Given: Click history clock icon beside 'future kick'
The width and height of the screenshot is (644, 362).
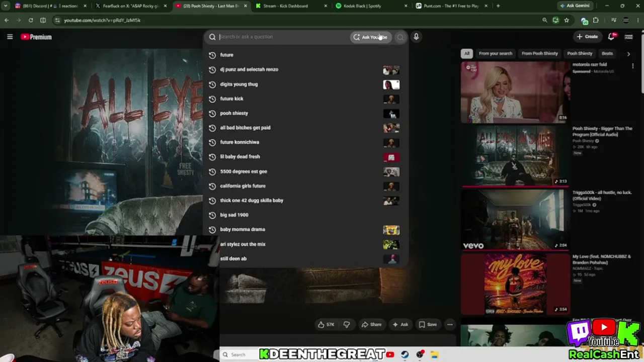Looking at the screenshot, I should pos(212,99).
